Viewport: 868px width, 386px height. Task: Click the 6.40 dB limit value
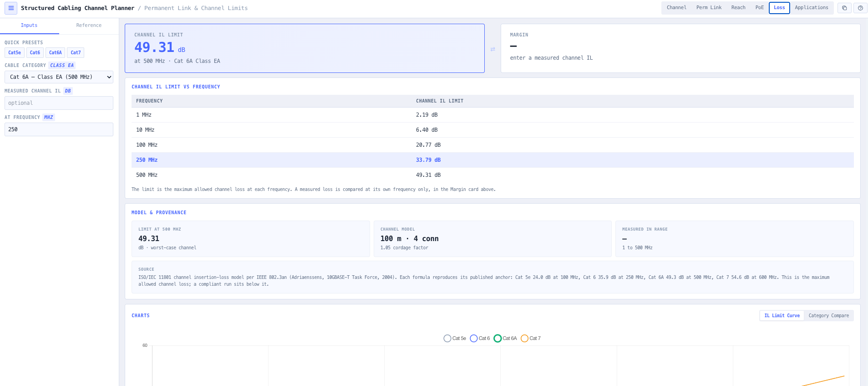coord(426,130)
